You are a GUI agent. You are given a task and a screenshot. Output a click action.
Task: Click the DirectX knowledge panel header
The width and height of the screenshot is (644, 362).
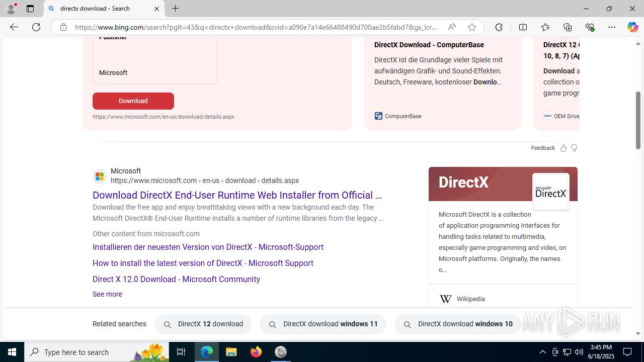pos(503,184)
